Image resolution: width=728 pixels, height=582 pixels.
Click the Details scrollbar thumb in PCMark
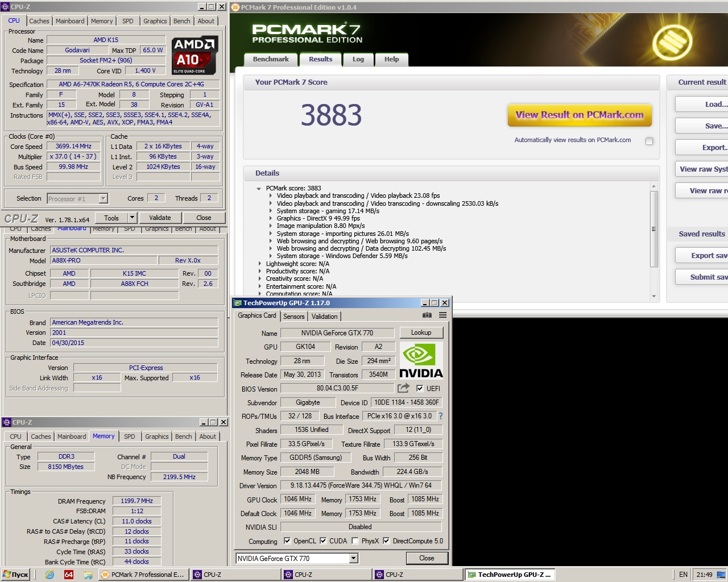point(653,229)
